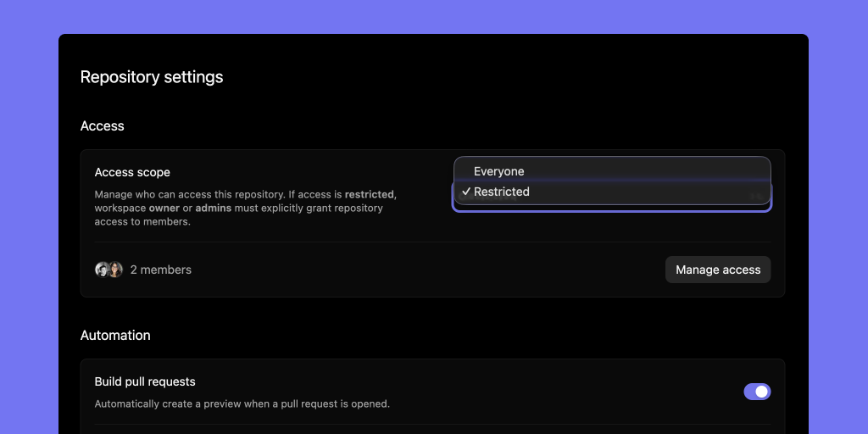Click the checkmark beside Restricted
This screenshot has width=868, height=434.
[466, 192]
